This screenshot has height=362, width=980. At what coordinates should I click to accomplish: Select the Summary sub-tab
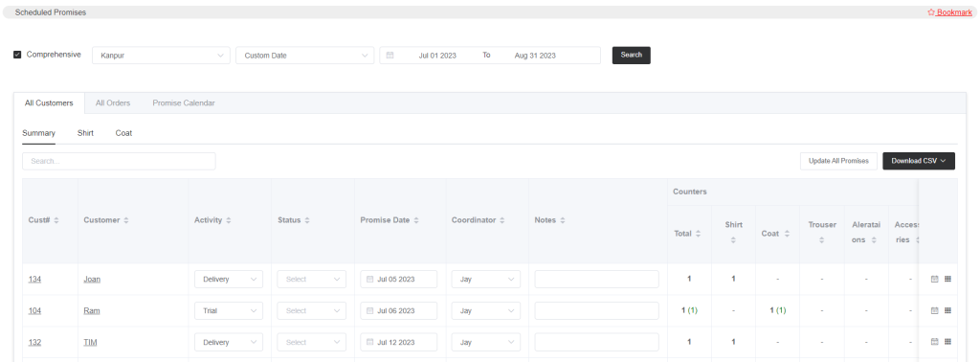pos(38,133)
